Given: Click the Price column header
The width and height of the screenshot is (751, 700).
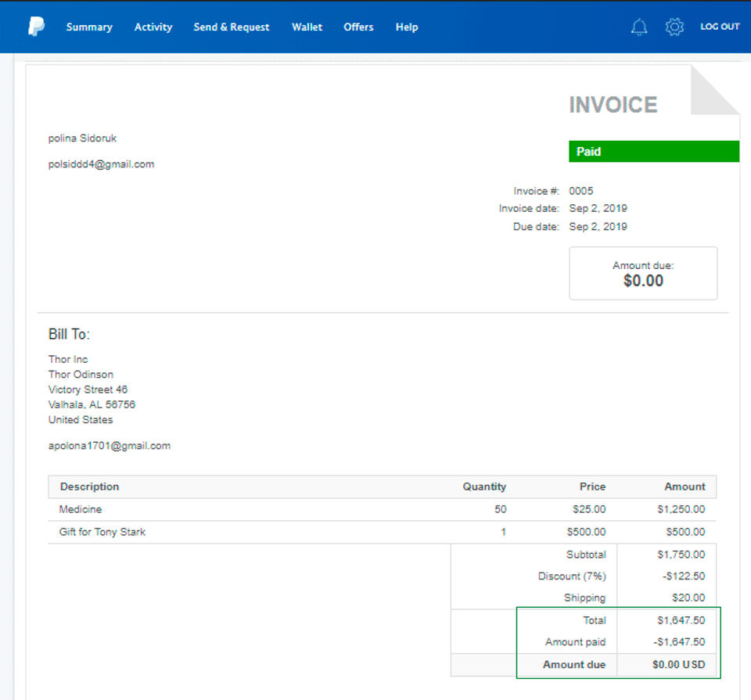Looking at the screenshot, I should click(x=592, y=486).
